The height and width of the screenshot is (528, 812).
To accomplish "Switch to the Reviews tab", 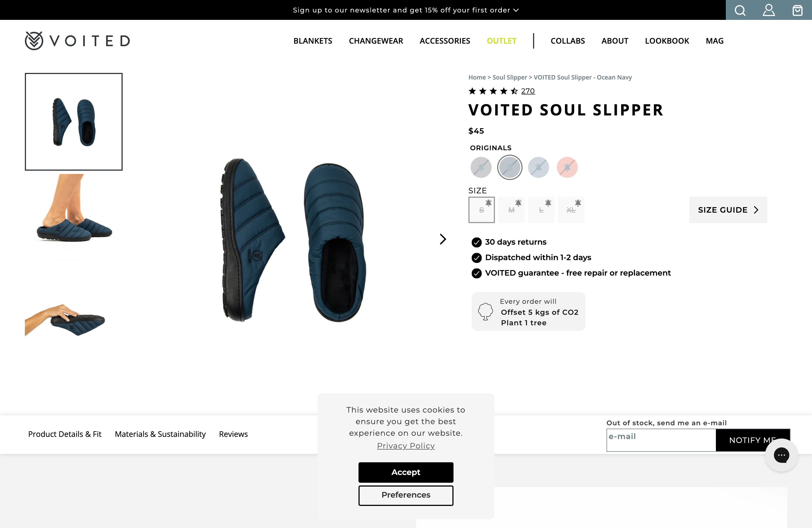I will click(x=233, y=434).
